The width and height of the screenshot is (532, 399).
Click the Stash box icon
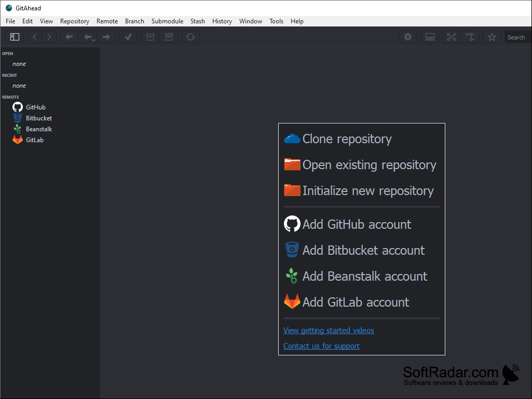click(150, 37)
